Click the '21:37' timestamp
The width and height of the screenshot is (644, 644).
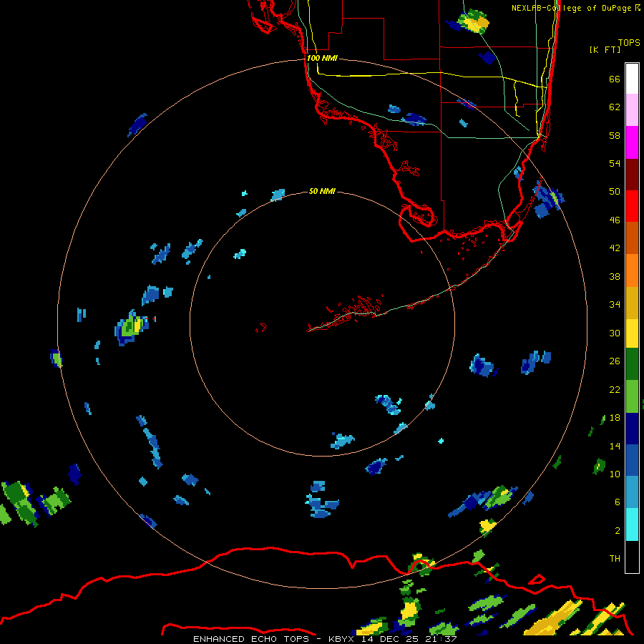[441, 639]
